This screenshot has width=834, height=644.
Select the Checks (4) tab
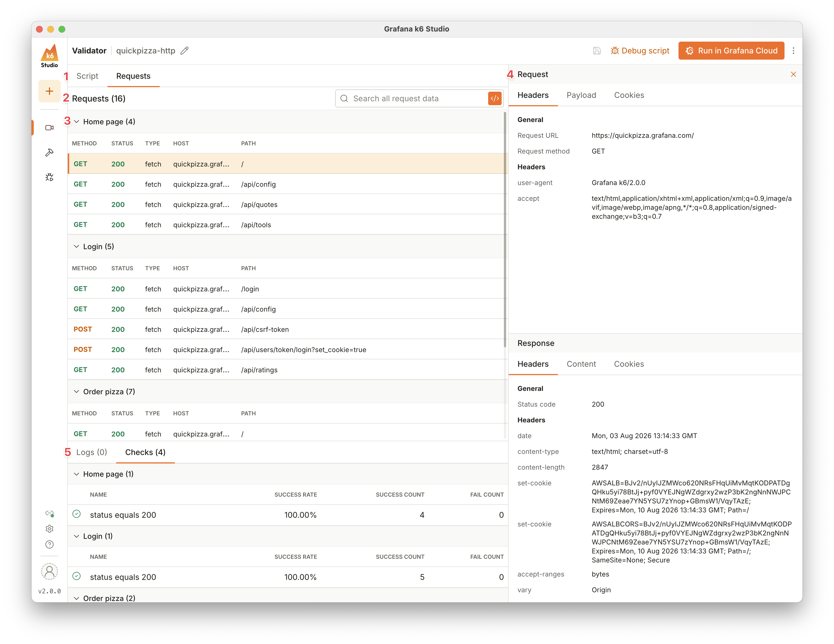pos(145,452)
